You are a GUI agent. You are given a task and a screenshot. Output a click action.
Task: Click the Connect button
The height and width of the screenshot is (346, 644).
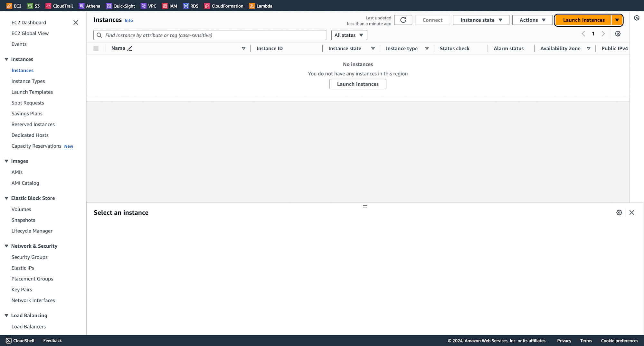click(432, 20)
